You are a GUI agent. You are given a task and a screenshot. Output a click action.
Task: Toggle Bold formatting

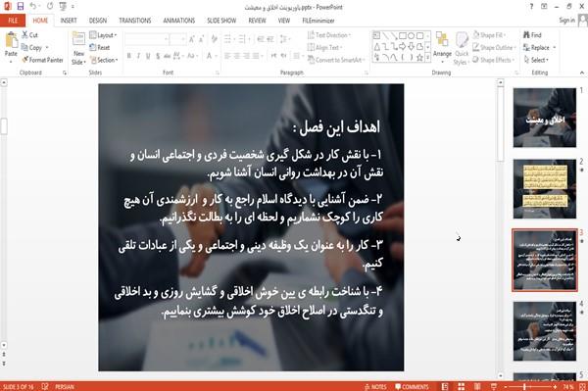point(129,56)
